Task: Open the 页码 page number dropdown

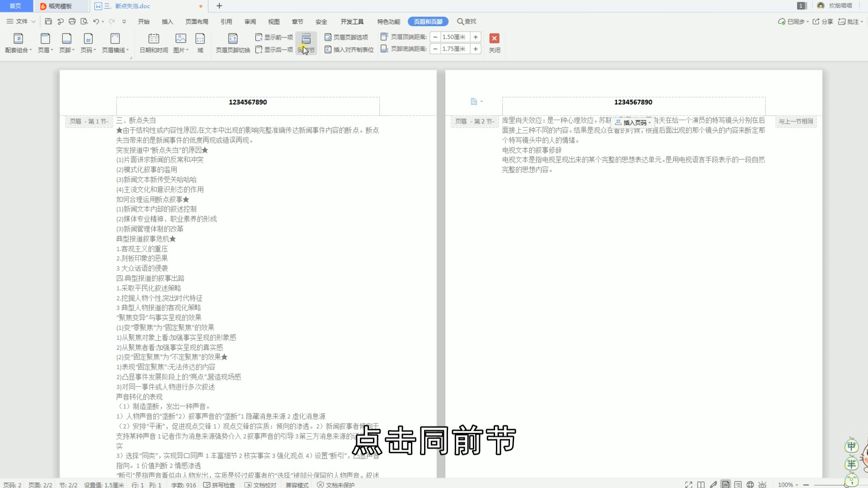Action: click(x=89, y=43)
